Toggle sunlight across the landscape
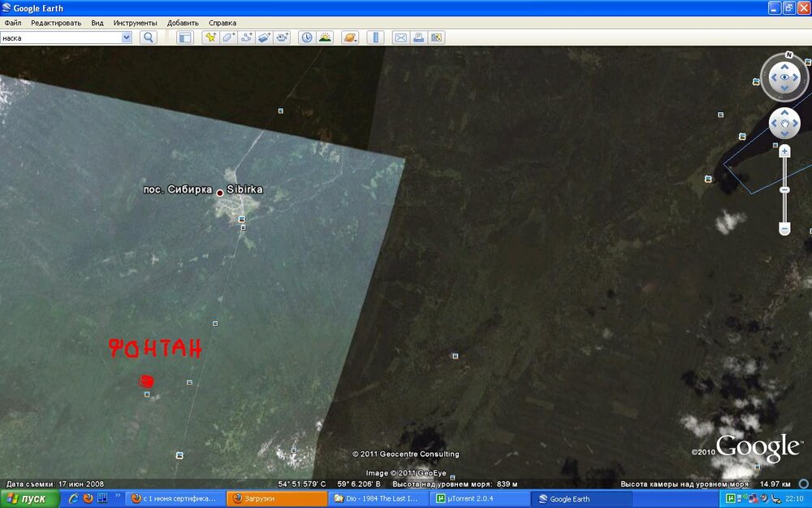This screenshot has height=508, width=812. coord(325,37)
